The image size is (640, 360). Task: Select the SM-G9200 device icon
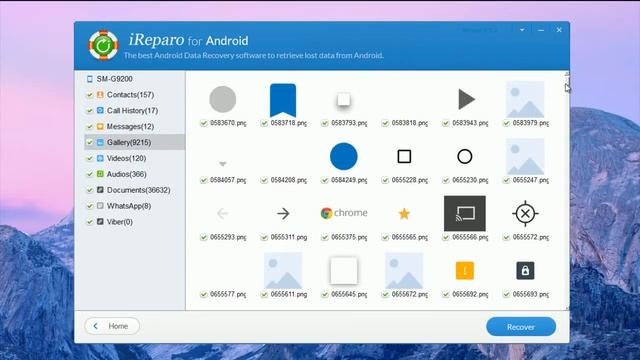90,79
